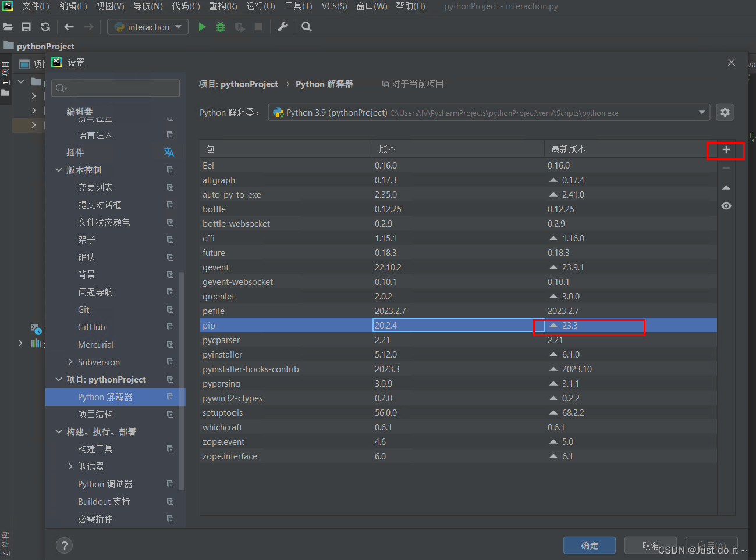Toggle show early releases eye icon
The width and height of the screenshot is (756, 560).
[x=726, y=206]
